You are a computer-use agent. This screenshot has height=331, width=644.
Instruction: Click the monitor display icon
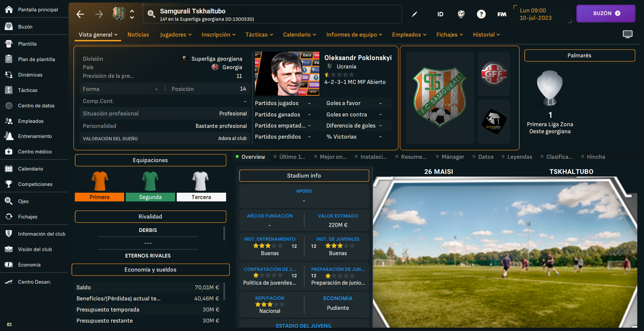pos(628,34)
